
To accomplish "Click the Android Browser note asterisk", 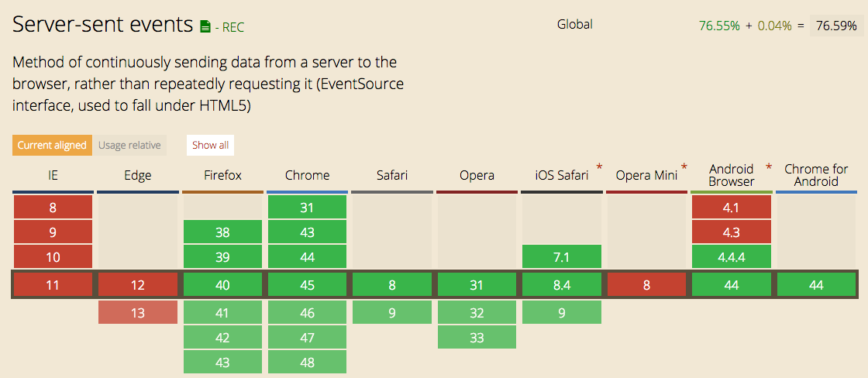I will [x=769, y=167].
